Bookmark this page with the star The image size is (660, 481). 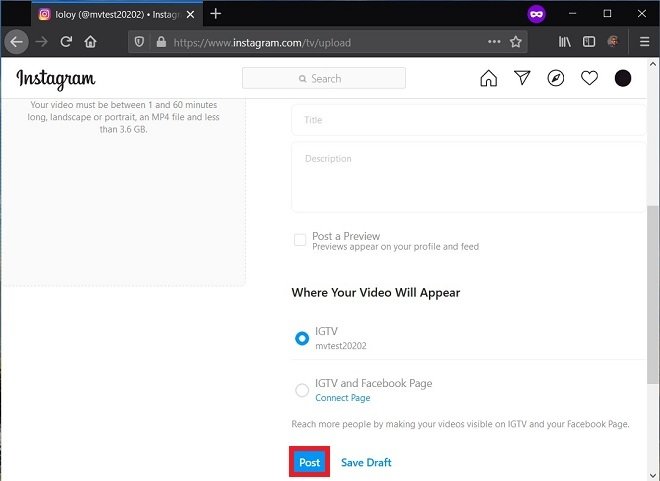[x=516, y=42]
